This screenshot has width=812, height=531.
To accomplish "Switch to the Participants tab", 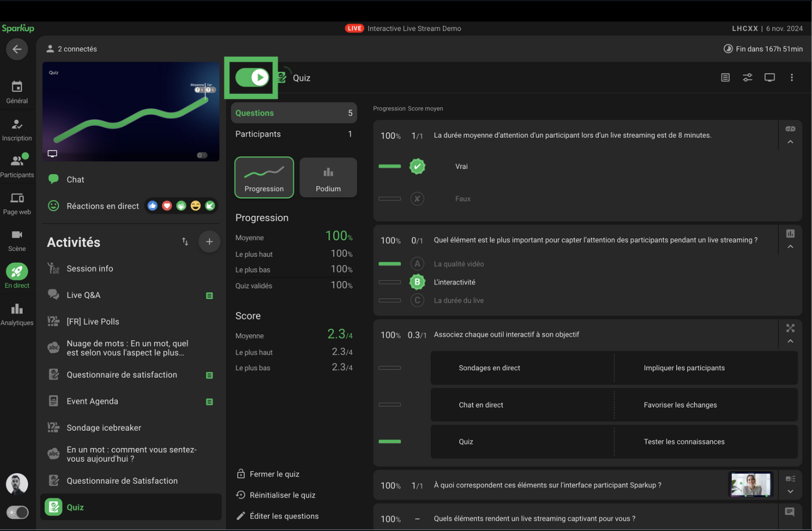I will pos(293,134).
